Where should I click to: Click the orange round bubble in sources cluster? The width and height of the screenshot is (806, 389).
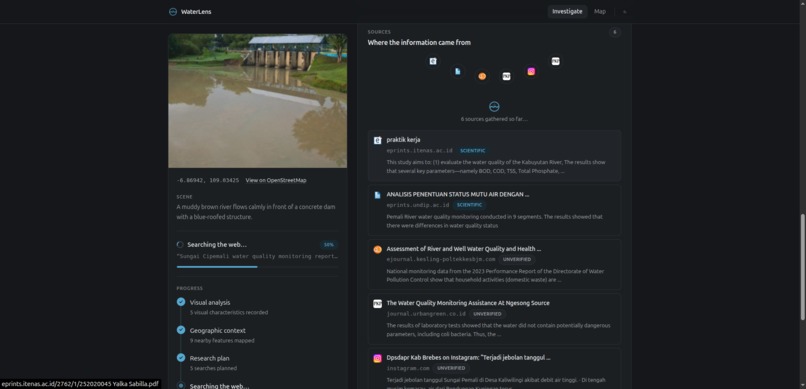point(482,76)
